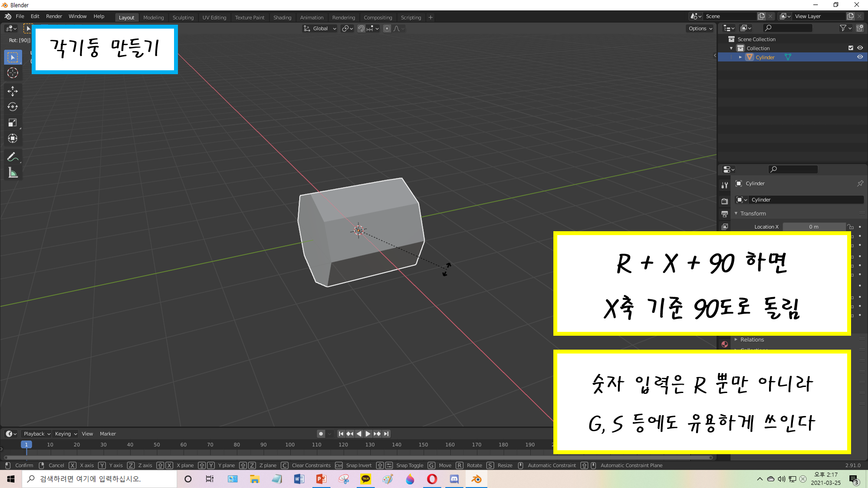This screenshot has width=868, height=488.
Task: Expand the Relations panel
Action: click(752, 340)
